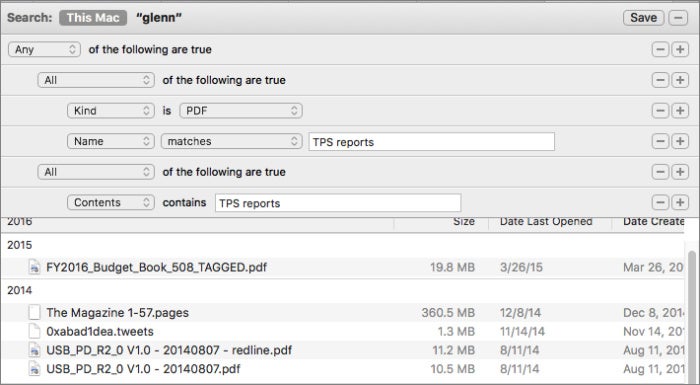Screen dimensions: 700x385
Task: Add a rule after Name matches row
Action: coord(680,141)
